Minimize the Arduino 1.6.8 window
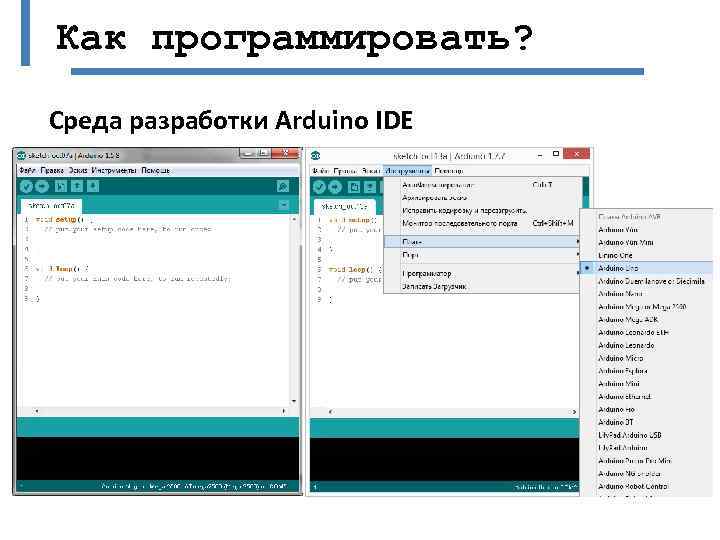 [248, 154]
